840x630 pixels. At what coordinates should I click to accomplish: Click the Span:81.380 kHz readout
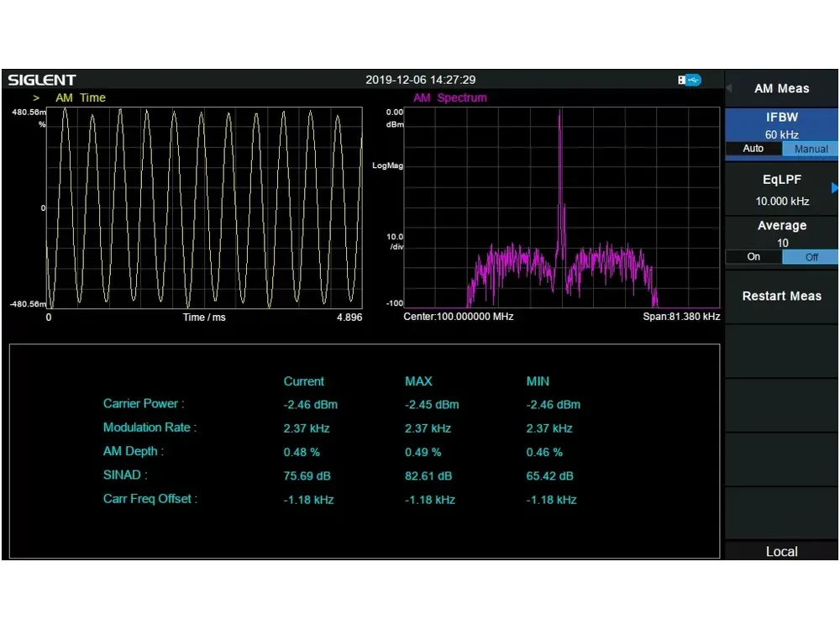(681, 317)
